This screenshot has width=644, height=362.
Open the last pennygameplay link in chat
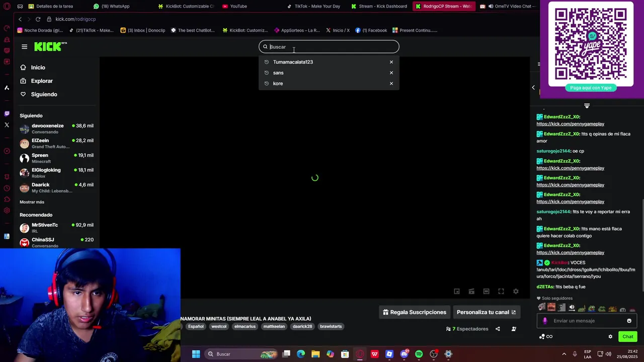[x=570, y=252]
